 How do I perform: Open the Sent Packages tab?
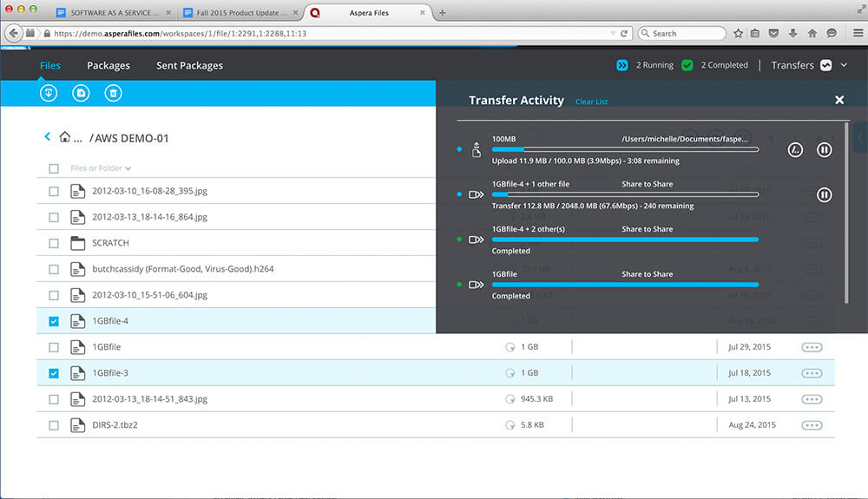click(189, 65)
